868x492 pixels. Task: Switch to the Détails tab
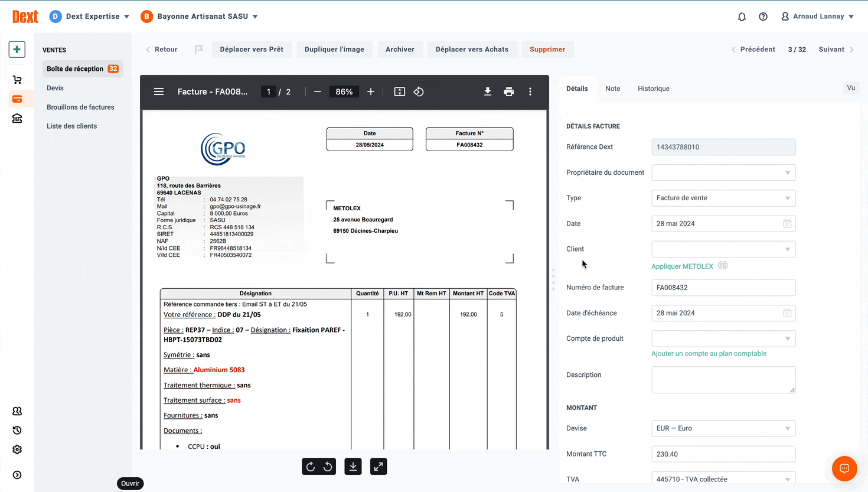tap(577, 89)
